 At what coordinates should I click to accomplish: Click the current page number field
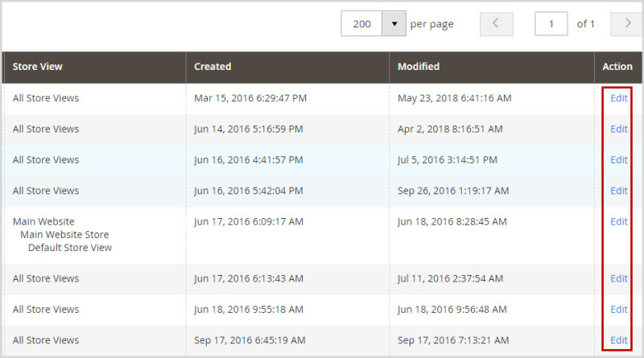click(551, 24)
